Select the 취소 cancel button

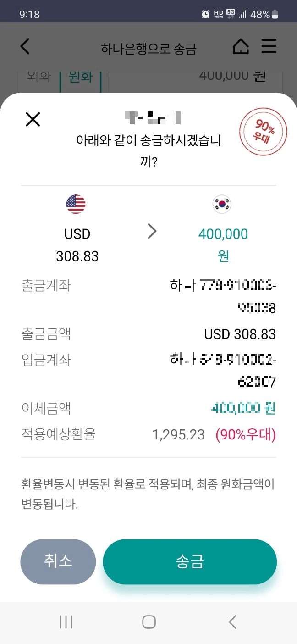click(x=58, y=561)
